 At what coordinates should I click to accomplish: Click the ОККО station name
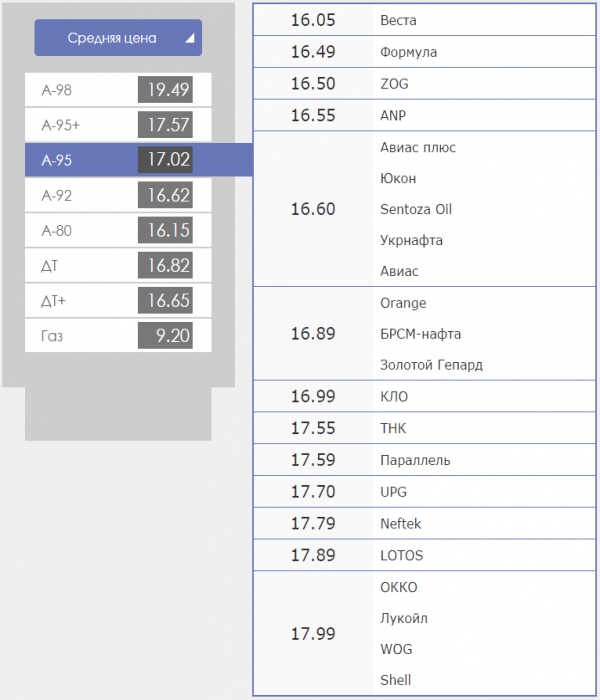click(x=399, y=587)
